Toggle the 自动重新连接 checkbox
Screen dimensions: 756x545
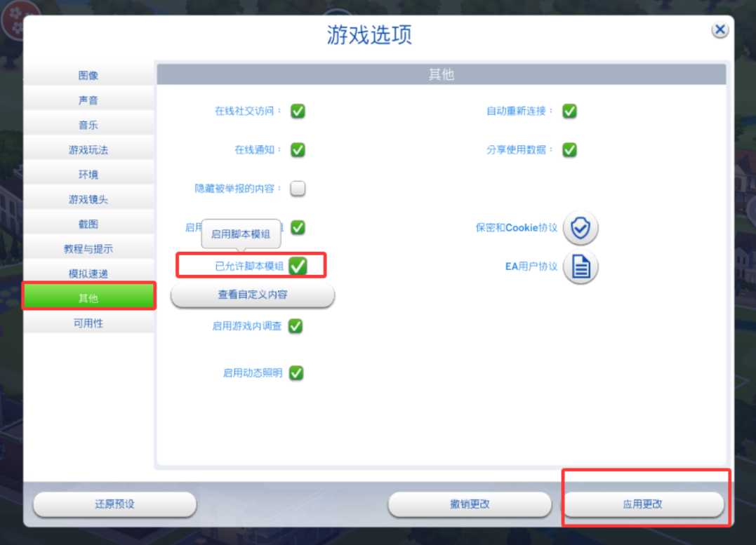click(570, 111)
